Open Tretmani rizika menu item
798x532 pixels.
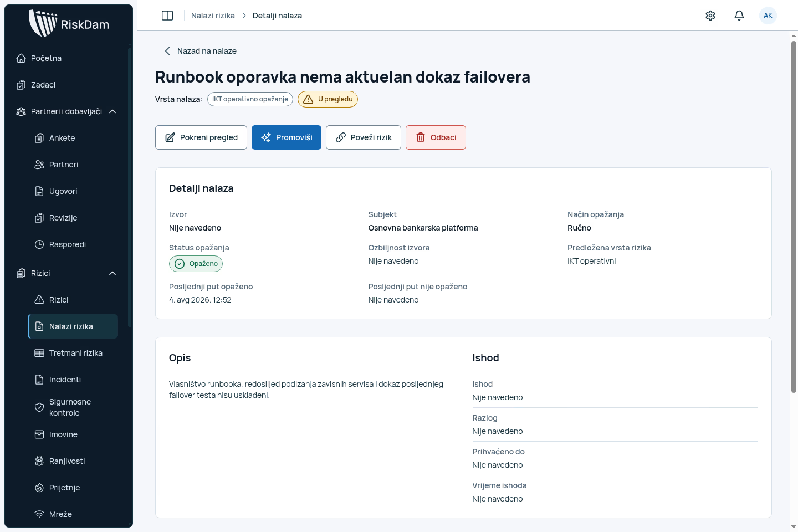point(73,353)
